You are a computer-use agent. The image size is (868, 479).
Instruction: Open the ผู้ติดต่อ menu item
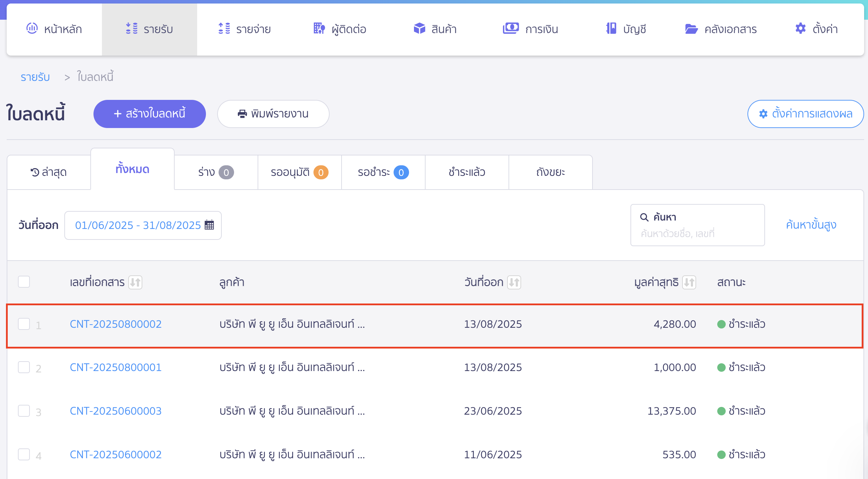[x=340, y=29]
